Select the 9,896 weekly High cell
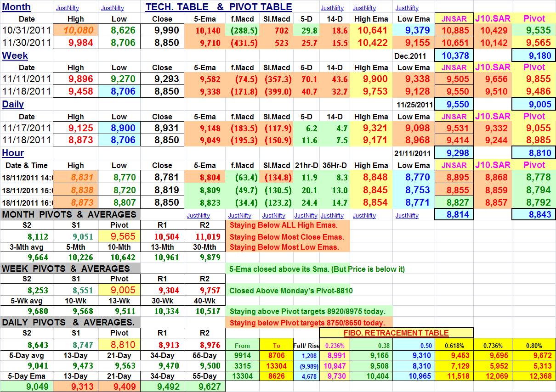Viewport: 556px width, 392px height. pyautogui.click(x=75, y=79)
